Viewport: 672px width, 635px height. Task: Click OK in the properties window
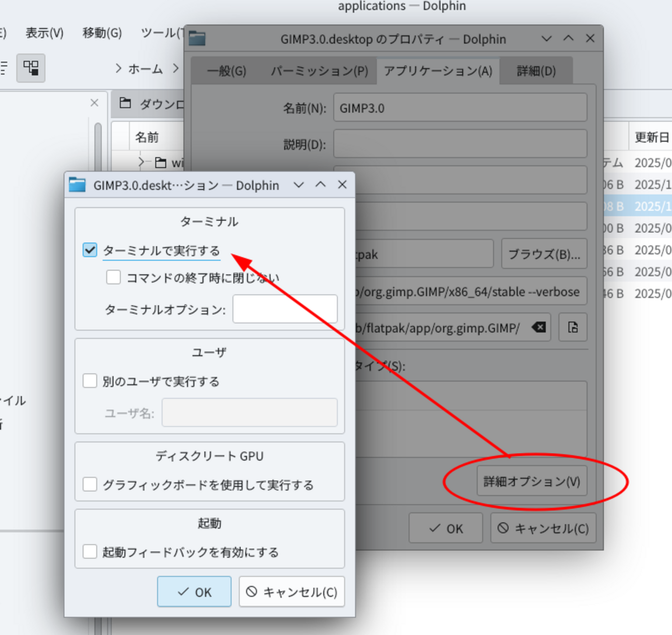(x=446, y=528)
